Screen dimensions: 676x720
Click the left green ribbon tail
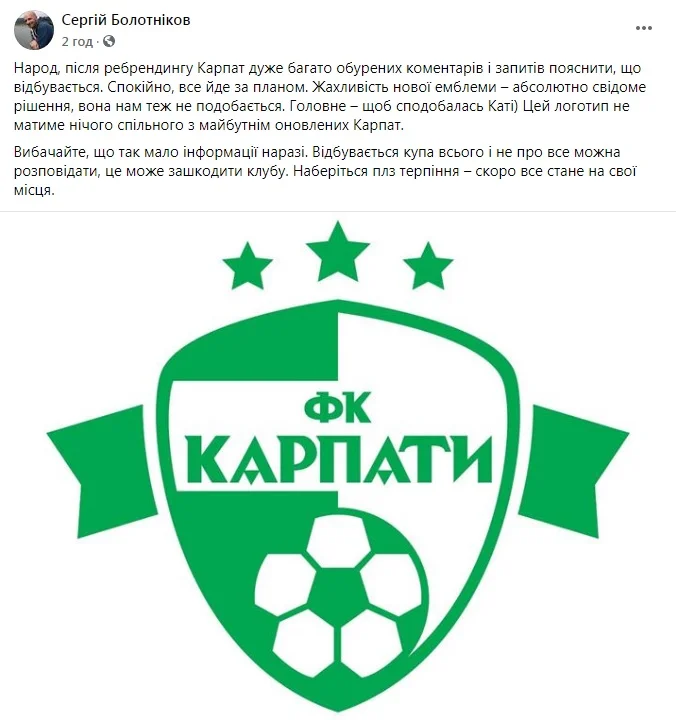102,472
